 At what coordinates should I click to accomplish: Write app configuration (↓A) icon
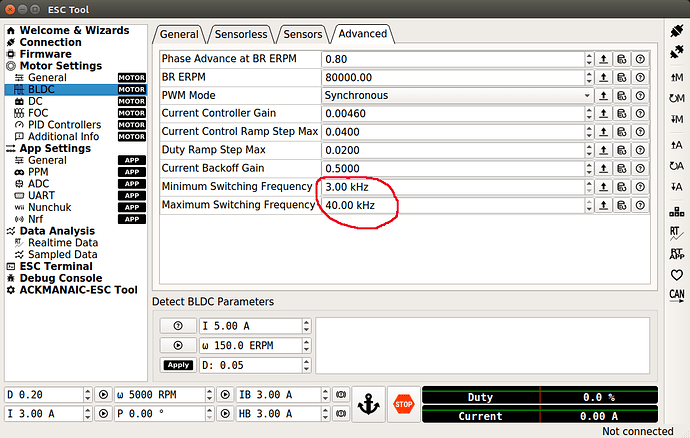pos(676,187)
